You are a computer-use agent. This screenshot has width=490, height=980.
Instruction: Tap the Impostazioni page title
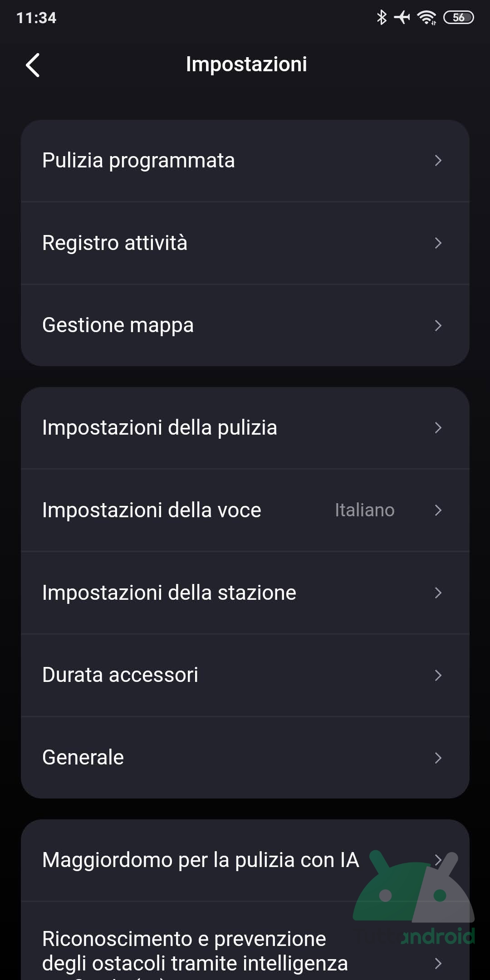click(x=246, y=64)
